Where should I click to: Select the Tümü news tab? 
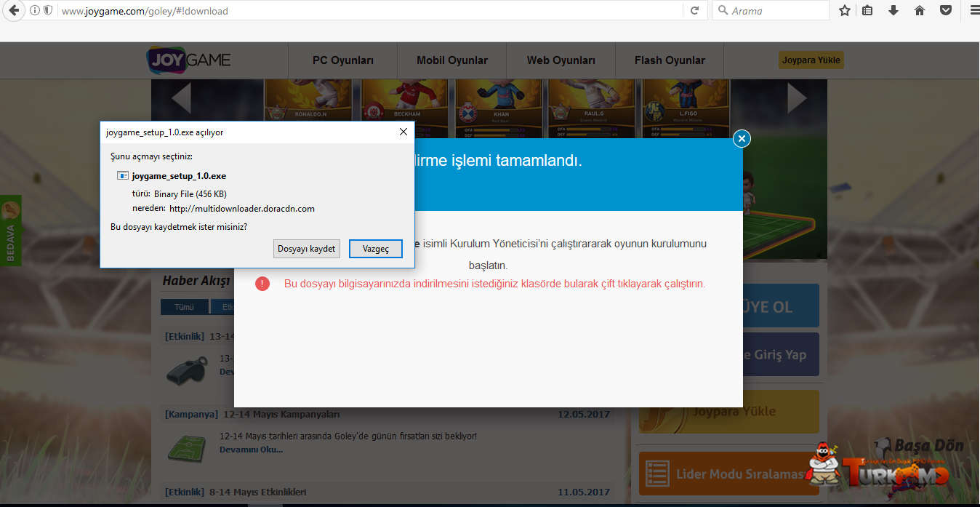click(185, 307)
